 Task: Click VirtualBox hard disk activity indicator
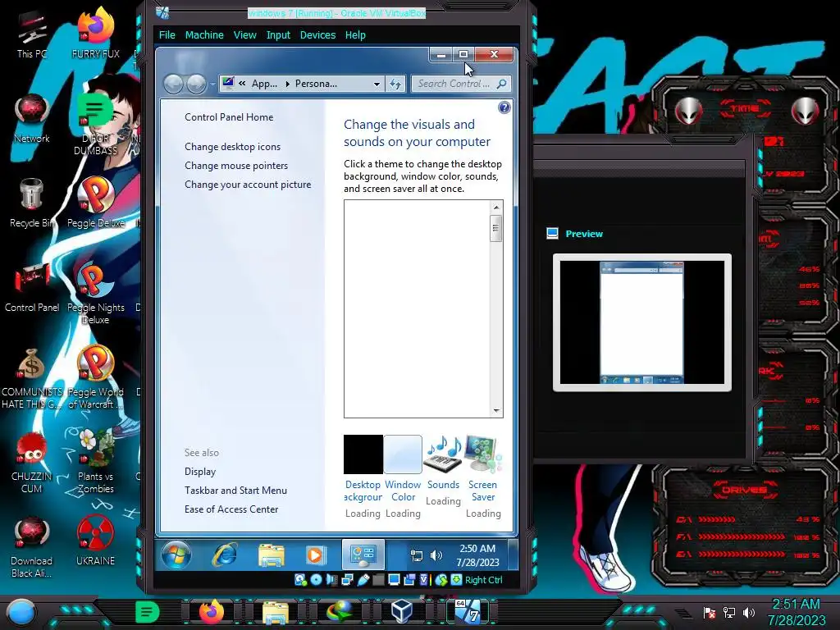coord(300,580)
